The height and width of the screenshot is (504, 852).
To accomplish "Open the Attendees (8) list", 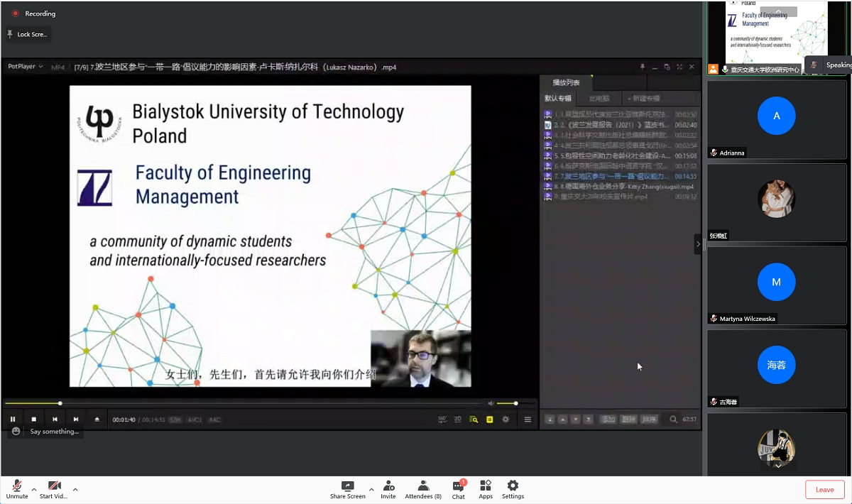I will (423, 490).
